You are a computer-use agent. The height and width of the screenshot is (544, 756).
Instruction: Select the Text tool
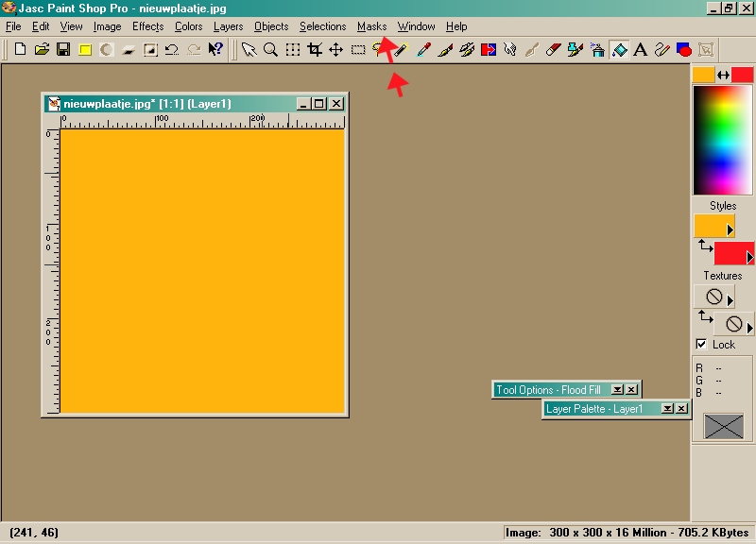click(x=640, y=50)
